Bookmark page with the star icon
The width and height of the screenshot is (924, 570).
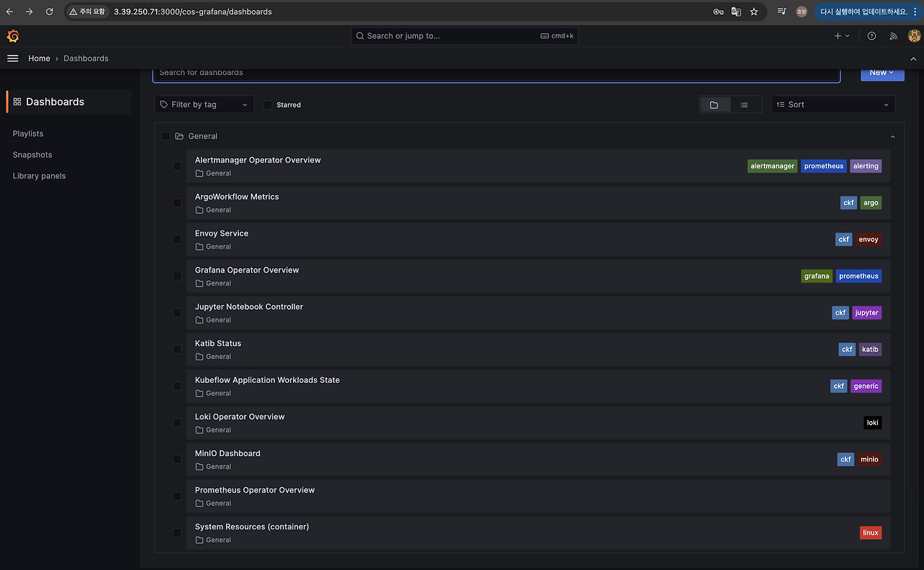point(754,12)
